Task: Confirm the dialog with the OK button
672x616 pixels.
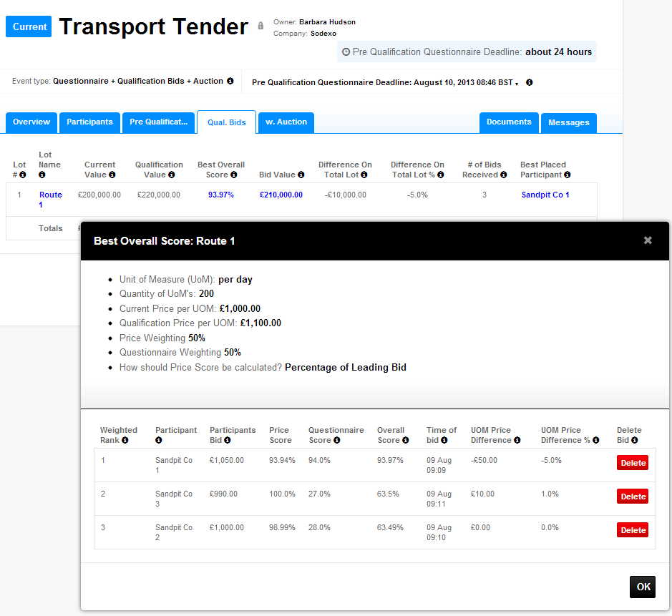Action: coord(643,587)
